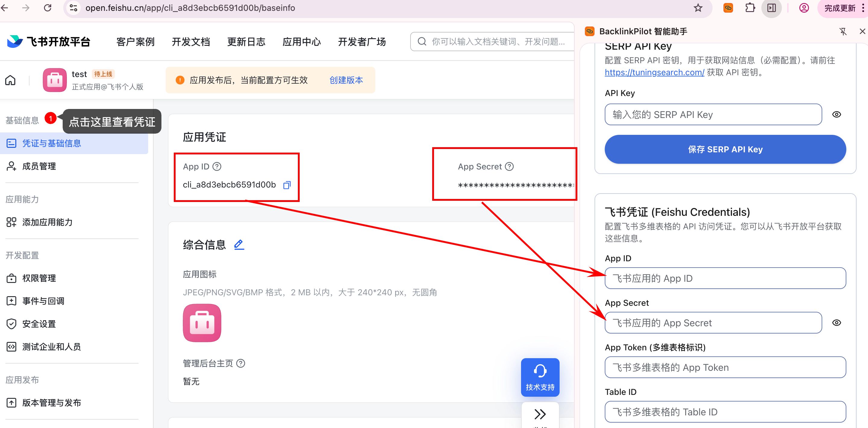
Task: Focus the App Token input field
Action: point(725,367)
